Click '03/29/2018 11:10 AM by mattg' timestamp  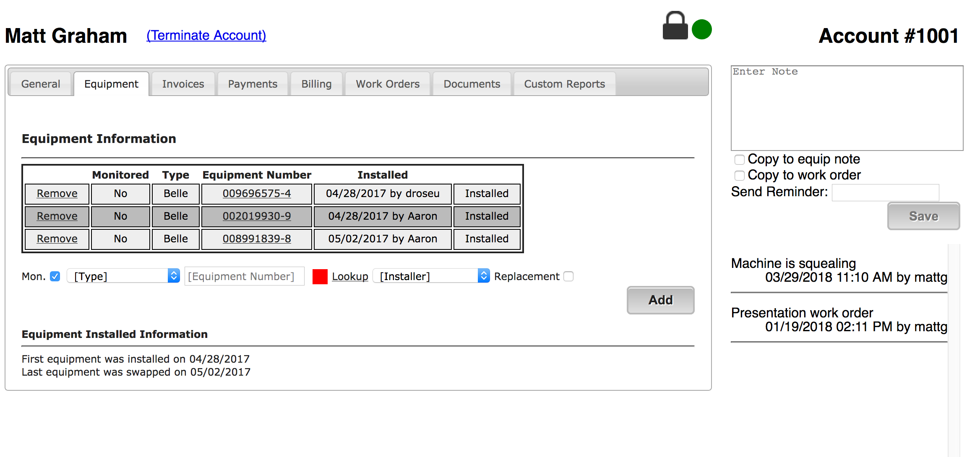tap(856, 277)
